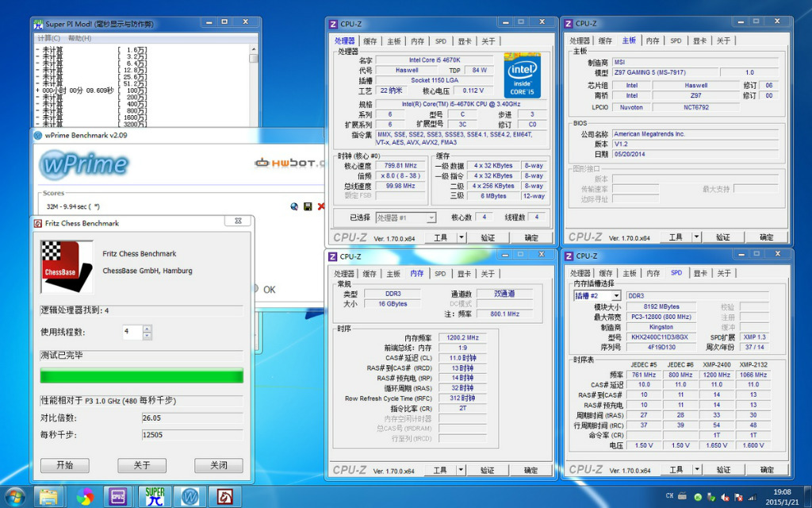Open the 计算(C) menu in Super PI
Viewport: 812px width, 508px height.
(x=48, y=38)
